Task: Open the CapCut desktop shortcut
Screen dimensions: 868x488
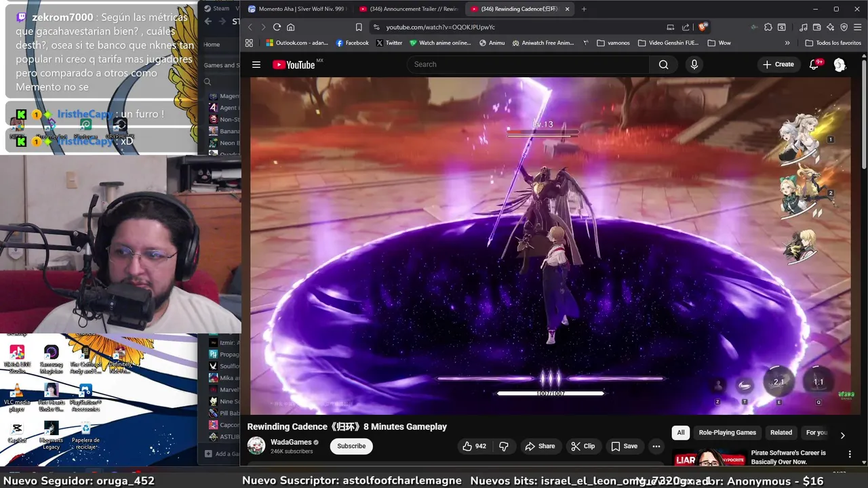Action: click(x=17, y=432)
